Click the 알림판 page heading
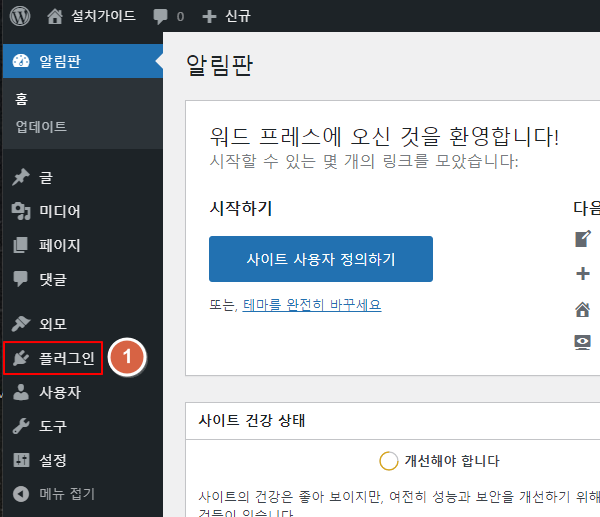The width and height of the screenshot is (600, 517). pyautogui.click(x=219, y=65)
